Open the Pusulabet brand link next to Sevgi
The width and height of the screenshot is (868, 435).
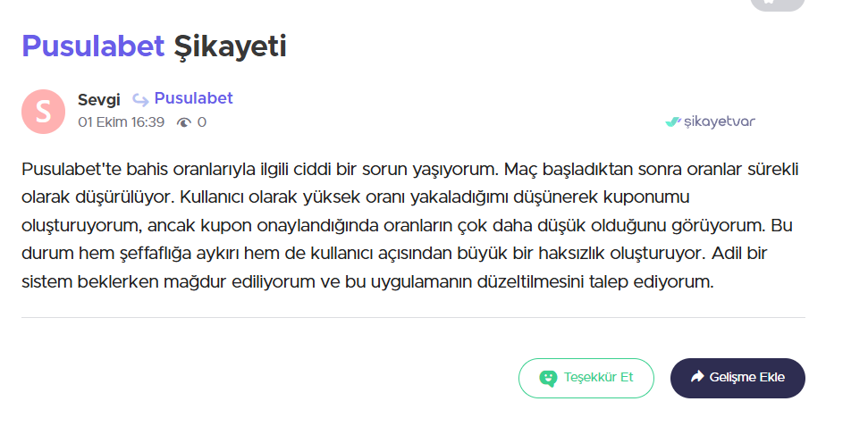tap(193, 98)
